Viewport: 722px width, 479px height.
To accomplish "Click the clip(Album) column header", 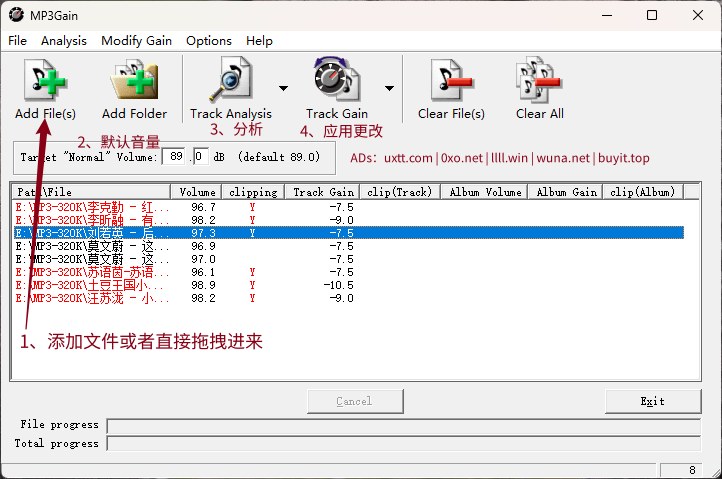I will click(x=643, y=192).
